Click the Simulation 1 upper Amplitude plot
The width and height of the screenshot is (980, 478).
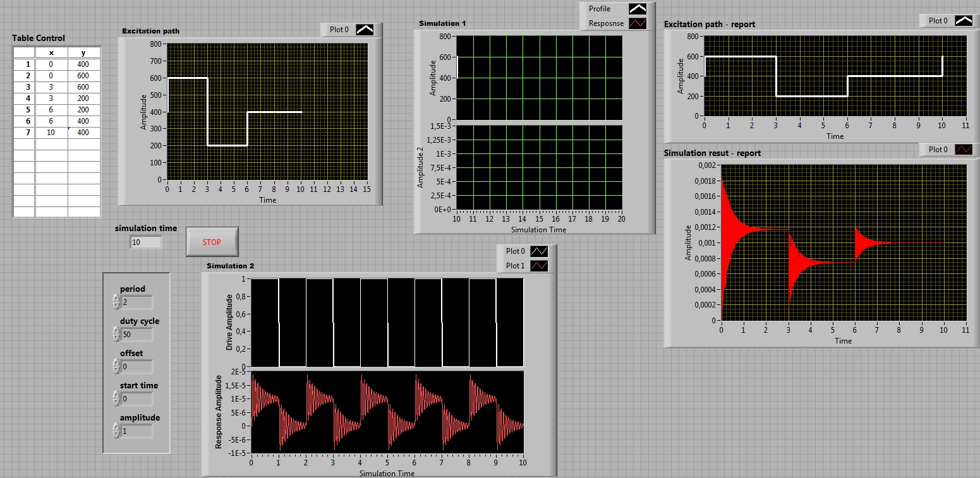coord(539,78)
